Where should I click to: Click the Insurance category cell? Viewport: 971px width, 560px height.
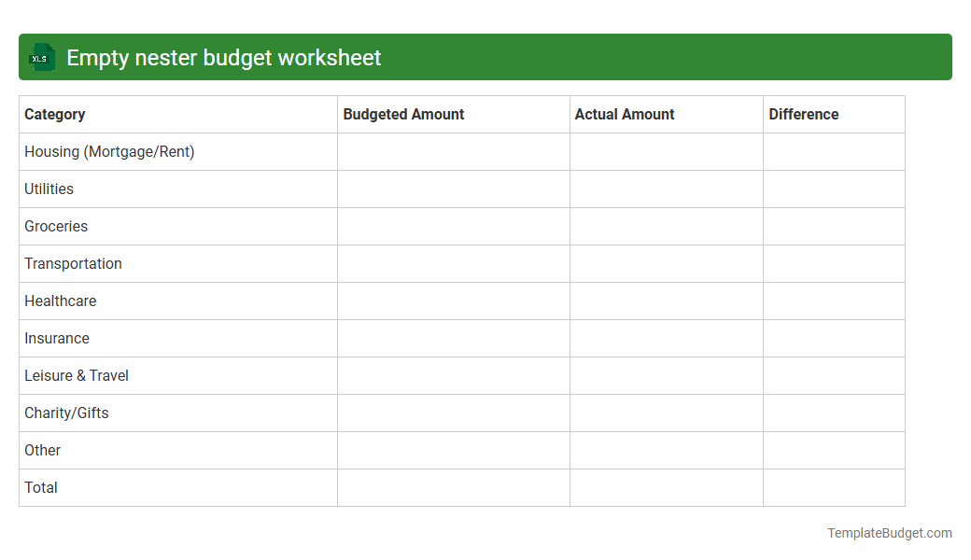(56, 338)
